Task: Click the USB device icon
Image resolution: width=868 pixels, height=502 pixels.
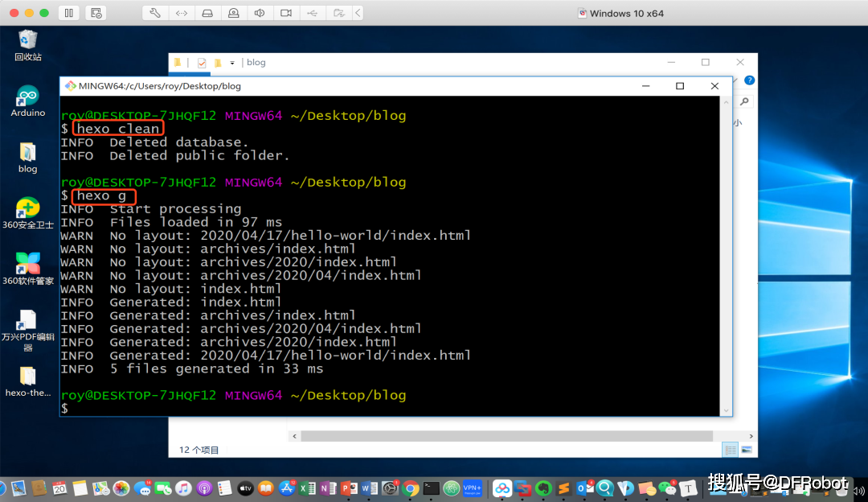Action: click(312, 13)
